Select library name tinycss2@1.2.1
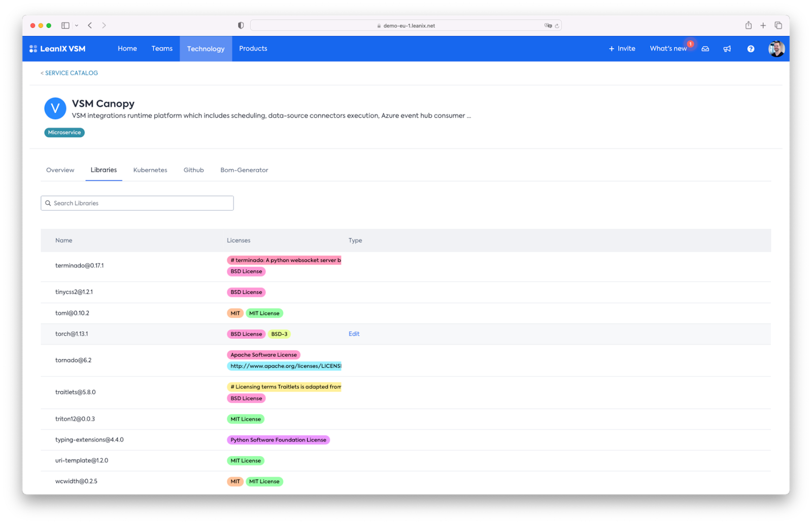Screen dimensions: 812x524 click(74, 292)
